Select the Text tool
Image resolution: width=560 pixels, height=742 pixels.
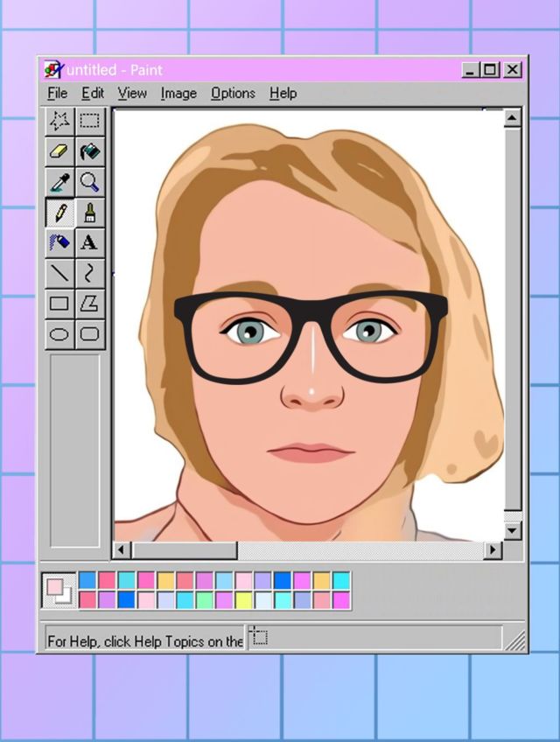90,242
